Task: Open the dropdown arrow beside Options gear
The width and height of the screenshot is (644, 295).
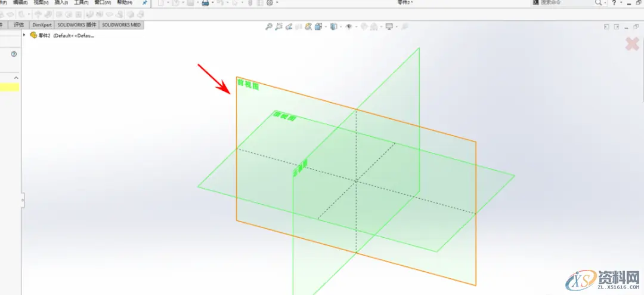Action: click(x=277, y=2)
